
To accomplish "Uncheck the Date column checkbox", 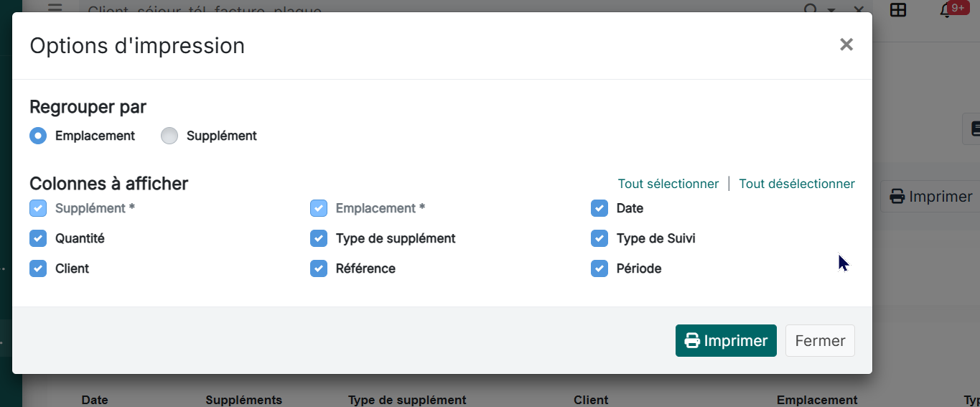I will pos(599,208).
